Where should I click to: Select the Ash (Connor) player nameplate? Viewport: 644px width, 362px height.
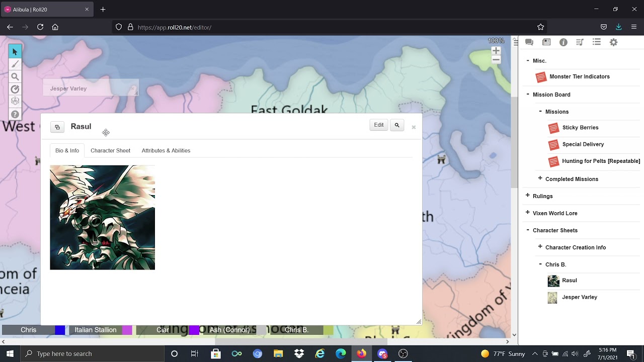tap(229, 330)
